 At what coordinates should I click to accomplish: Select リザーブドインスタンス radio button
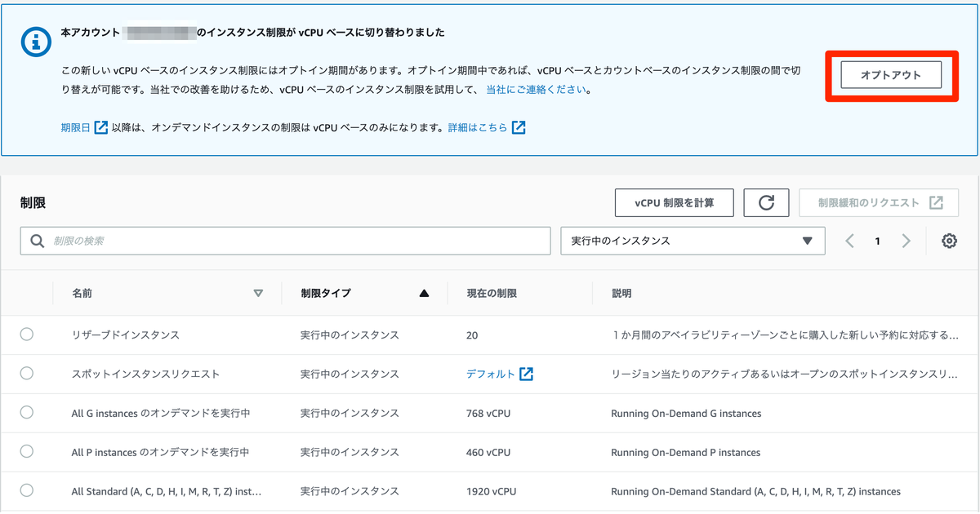pos(27,335)
